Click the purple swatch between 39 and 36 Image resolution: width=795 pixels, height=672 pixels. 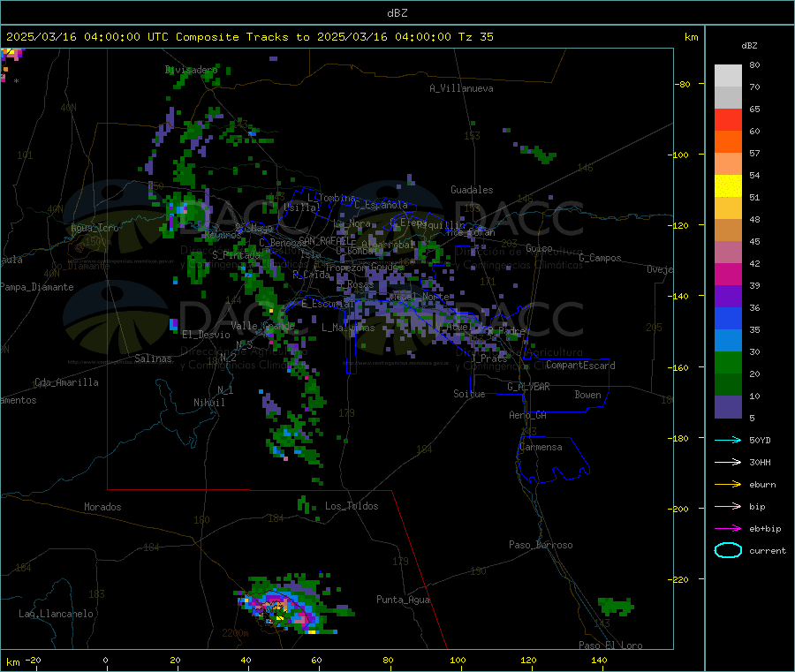coord(728,297)
